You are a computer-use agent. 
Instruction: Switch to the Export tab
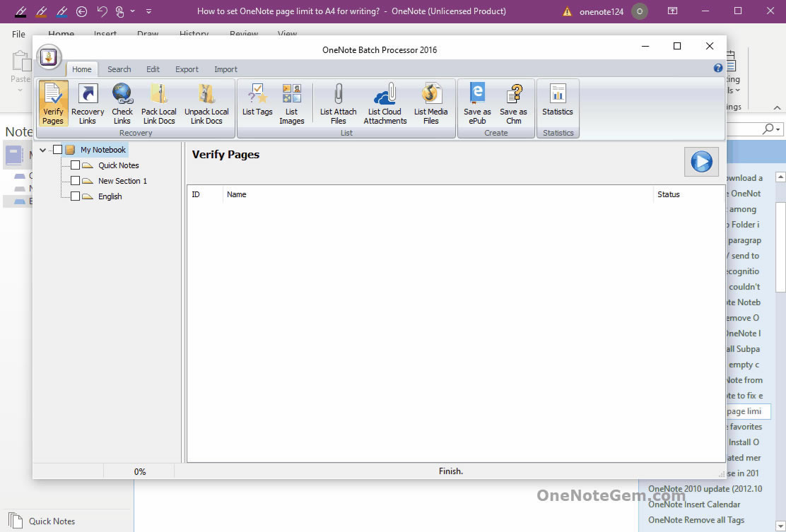(187, 69)
